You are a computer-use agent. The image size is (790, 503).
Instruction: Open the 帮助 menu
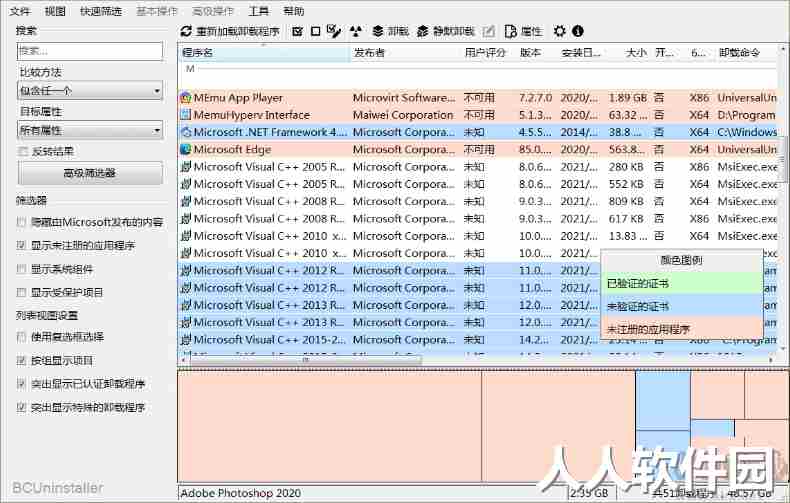(x=294, y=11)
